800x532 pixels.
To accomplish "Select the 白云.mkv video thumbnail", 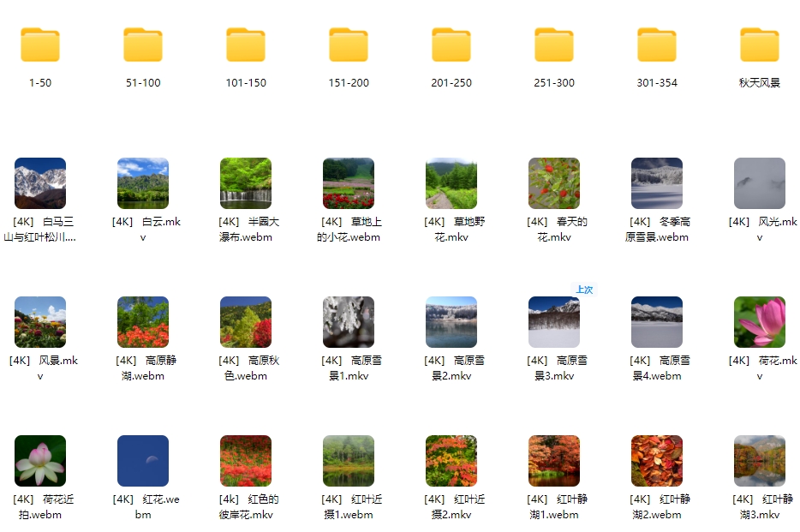I will 143,183.
